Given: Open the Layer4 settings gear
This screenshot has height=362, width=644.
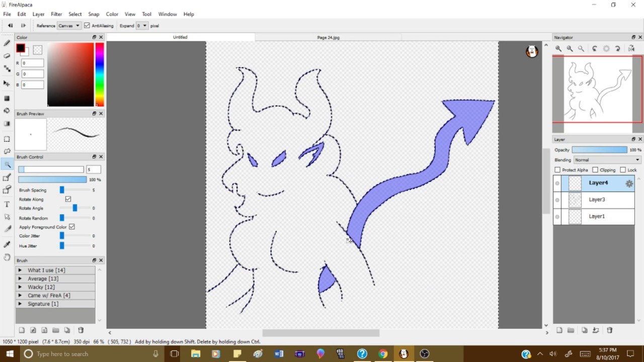Looking at the screenshot, I should tap(629, 184).
